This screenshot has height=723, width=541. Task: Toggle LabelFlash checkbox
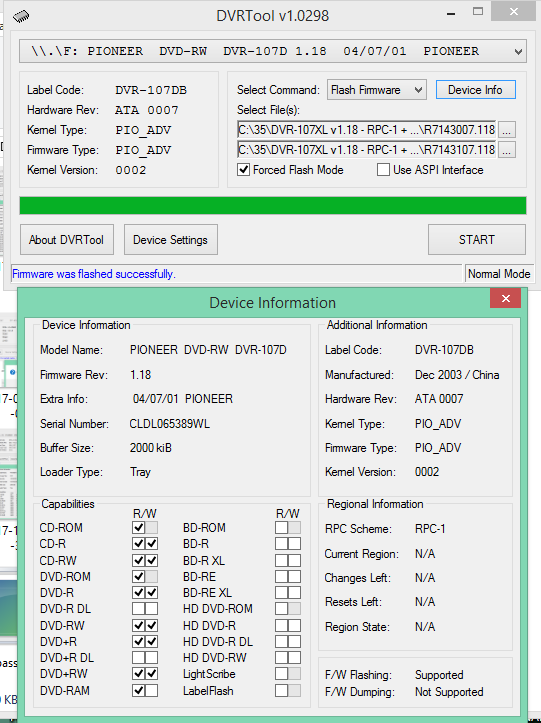[x=281, y=691]
